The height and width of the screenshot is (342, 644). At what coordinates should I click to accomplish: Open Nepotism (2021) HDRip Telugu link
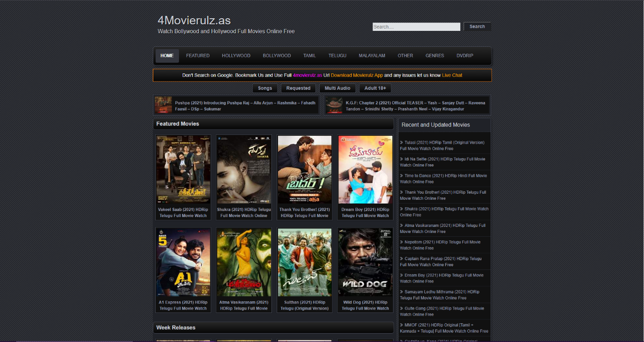tap(440, 245)
